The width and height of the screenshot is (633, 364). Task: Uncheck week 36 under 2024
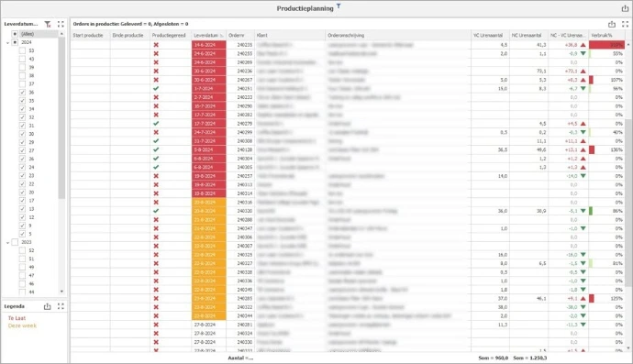(22, 93)
